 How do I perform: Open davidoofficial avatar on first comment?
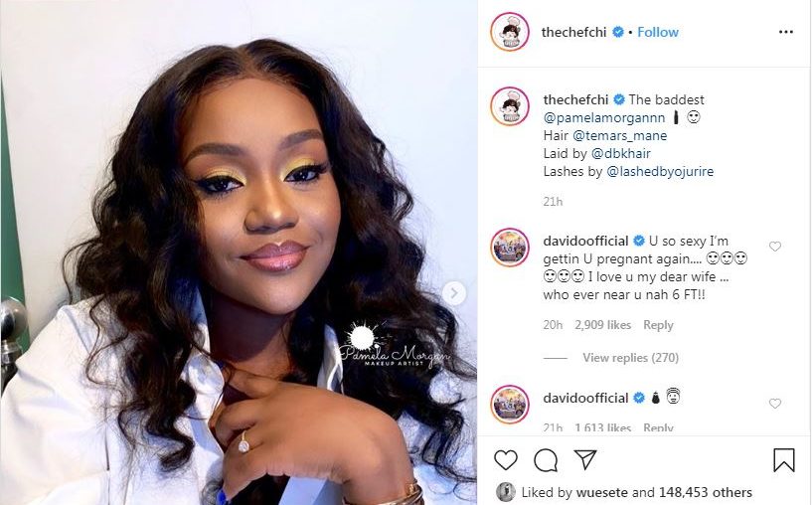point(510,248)
